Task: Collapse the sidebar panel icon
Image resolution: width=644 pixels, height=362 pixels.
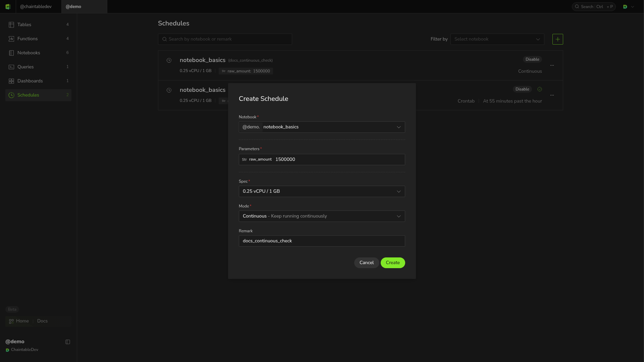Action: tap(68, 342)
